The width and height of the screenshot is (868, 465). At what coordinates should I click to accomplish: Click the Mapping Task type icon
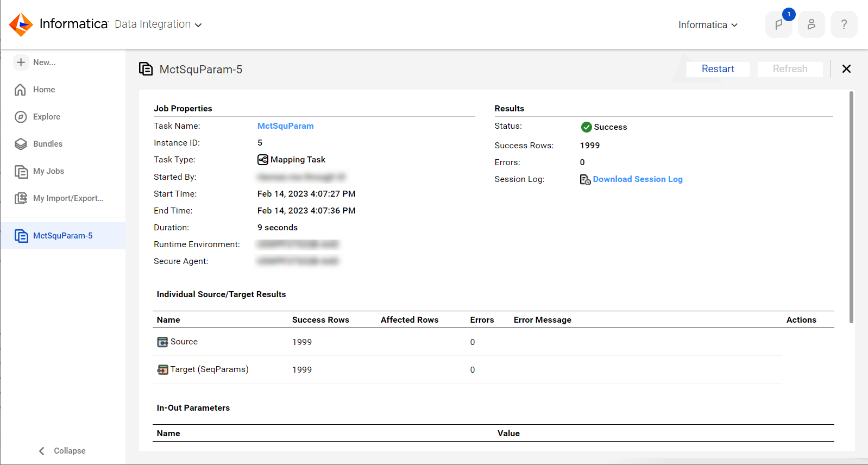tap(263, 160)
